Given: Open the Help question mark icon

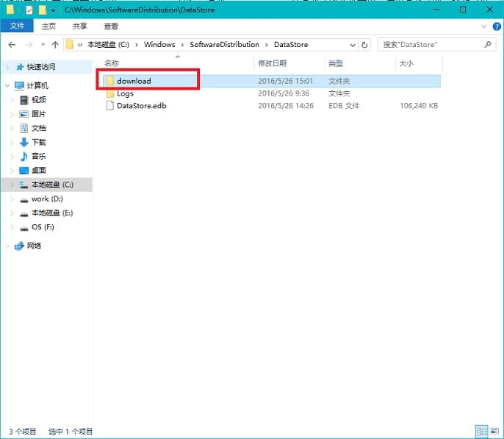Looking at the screenshot, I should tap(495, 26).
